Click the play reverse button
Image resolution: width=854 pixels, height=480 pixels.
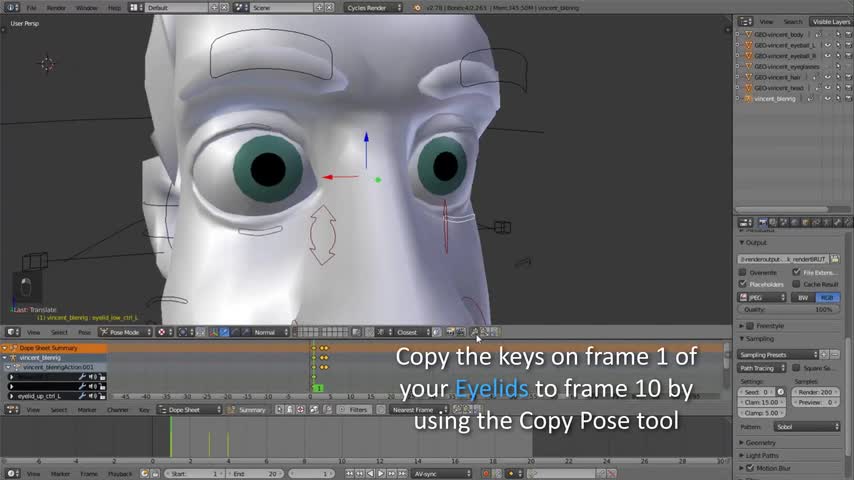click(370, 473)
